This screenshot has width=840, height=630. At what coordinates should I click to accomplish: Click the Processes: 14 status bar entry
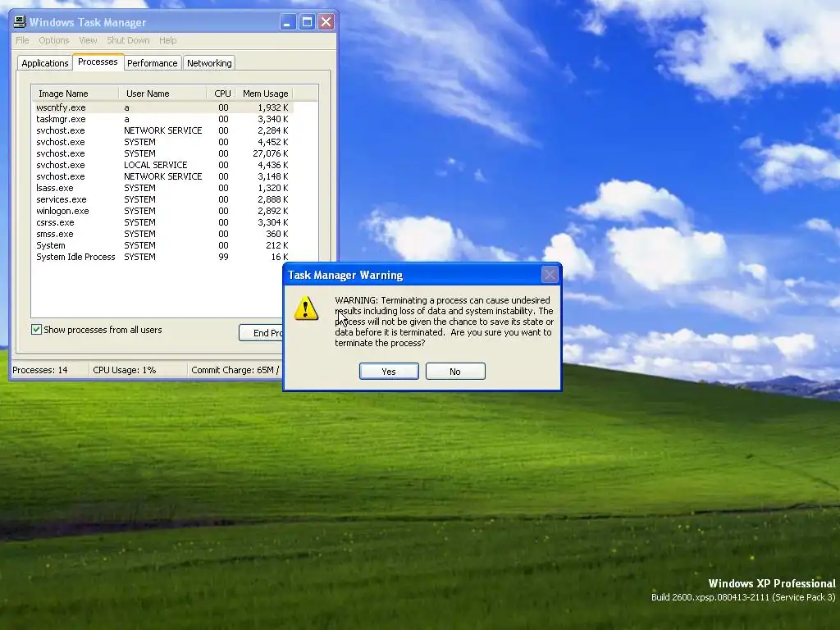tap(49, 370)
